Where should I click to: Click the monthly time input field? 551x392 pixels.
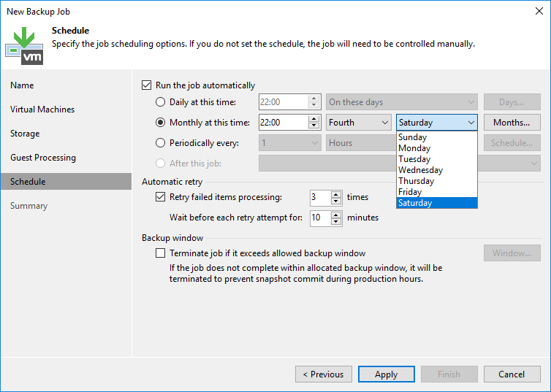[x=282, y=123]
